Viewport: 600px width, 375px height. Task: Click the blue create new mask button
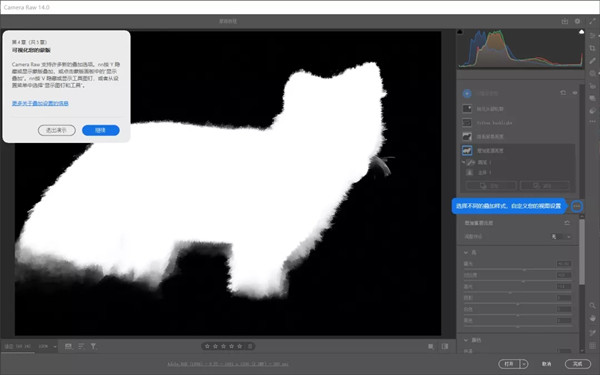[x=467, y=93]
